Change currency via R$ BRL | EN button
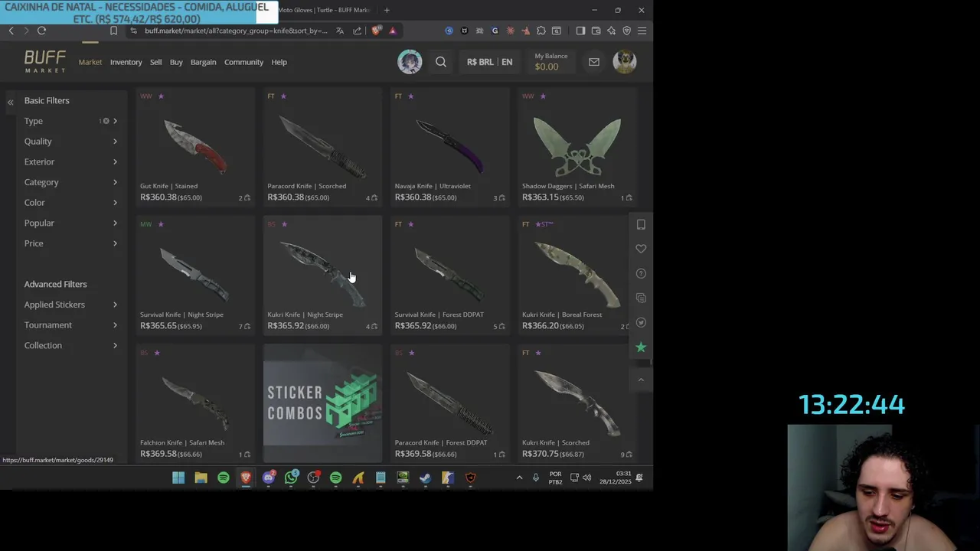The image size is (980, 551). 490,62
